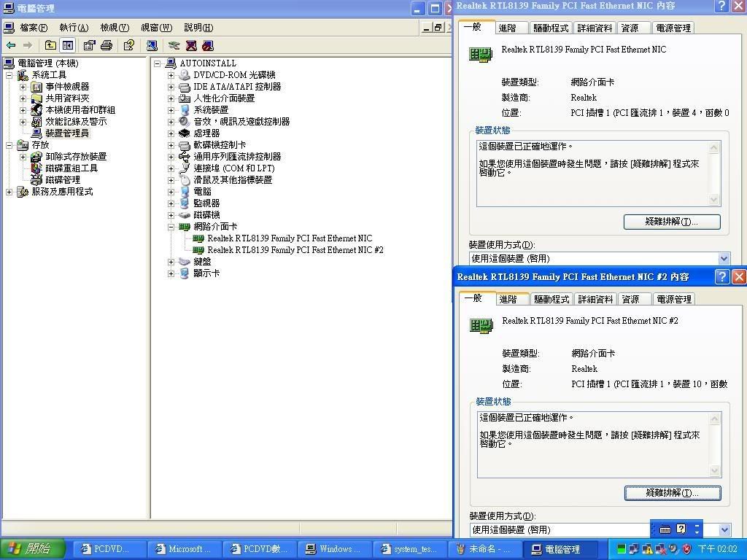The image size is (747, 560).
Task: Click the first NIC status box scrollbar down arrow
Action: pos(713,199)
